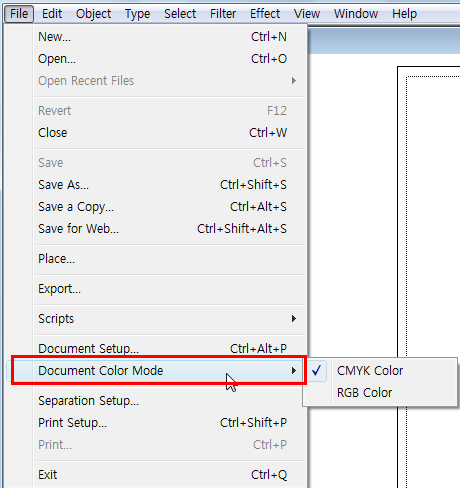Screen dimensions: 460x488
Task: Open the Effect menu
Action: (x=265, y=14)
